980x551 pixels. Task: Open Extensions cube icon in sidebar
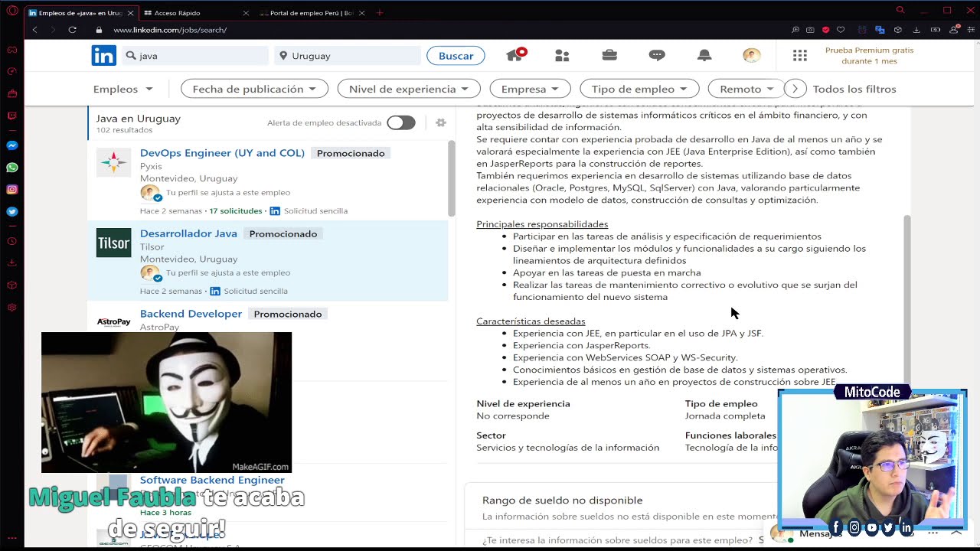click(x=11, y=285)
